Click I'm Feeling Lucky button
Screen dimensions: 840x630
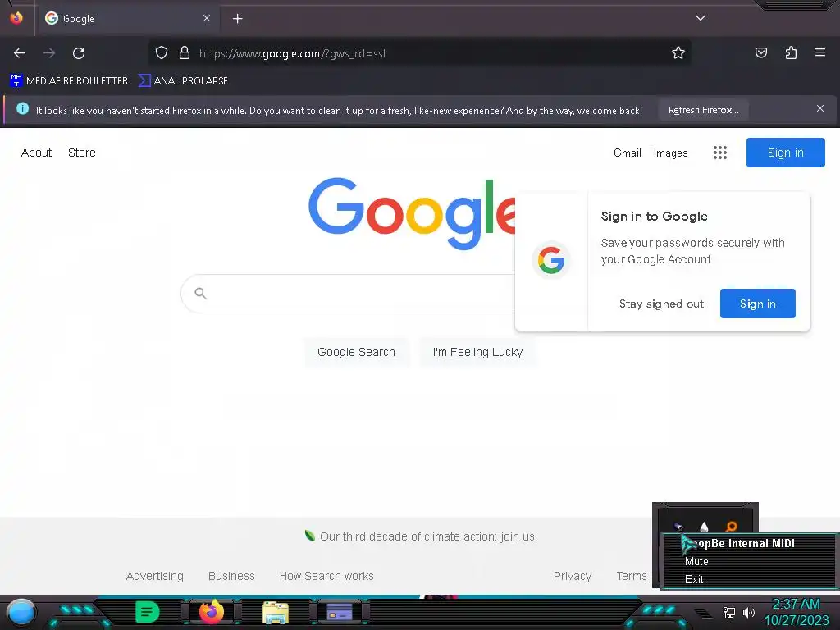click(477, 352)
